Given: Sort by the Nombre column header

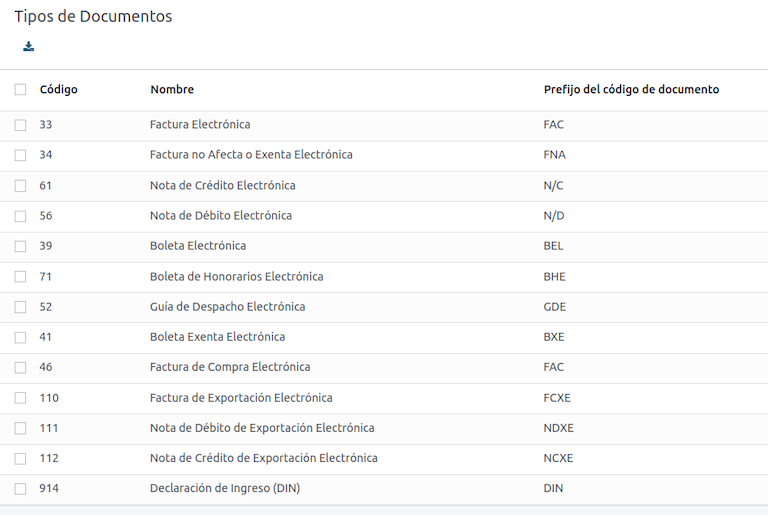Looking at the screenshot, I should click(172, 90).
